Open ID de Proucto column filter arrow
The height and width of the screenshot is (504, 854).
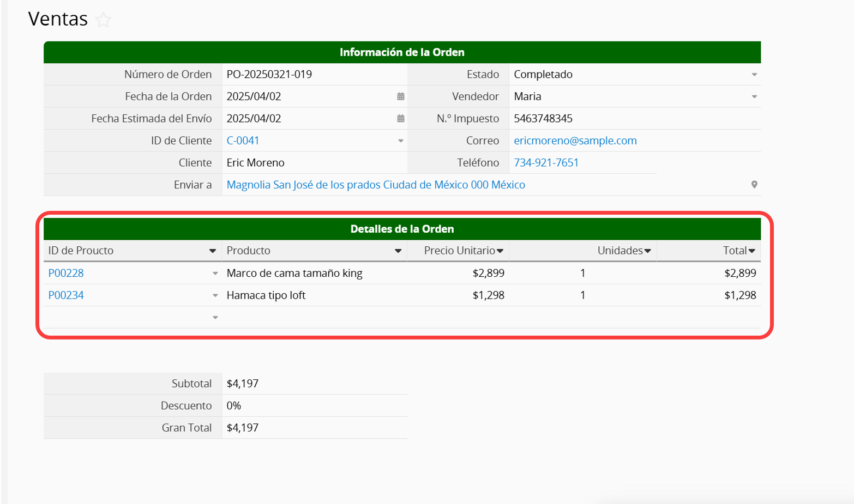[212, 251]
